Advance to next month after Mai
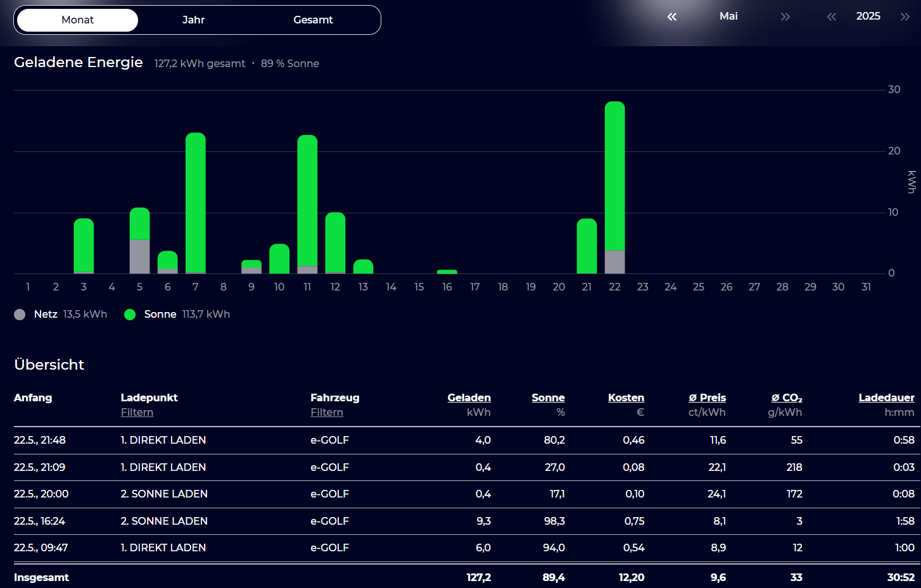921x588 pixels. pyautogui.click(x=785, y=17)
